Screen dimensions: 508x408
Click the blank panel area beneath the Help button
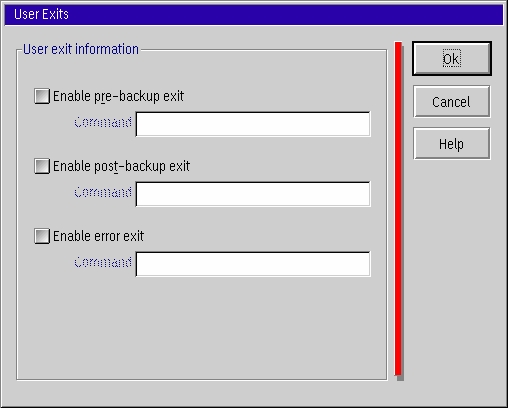(x=452, y=267)
